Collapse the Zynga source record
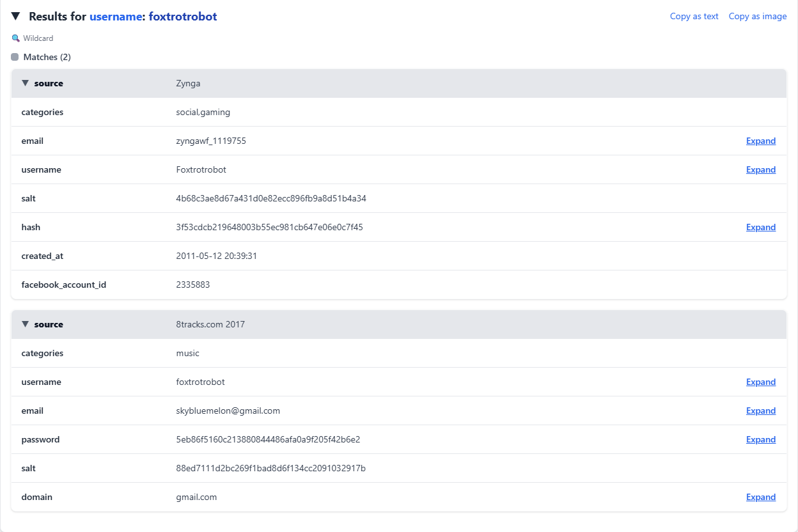Screen dimensions: 798x532 (26, 83)
